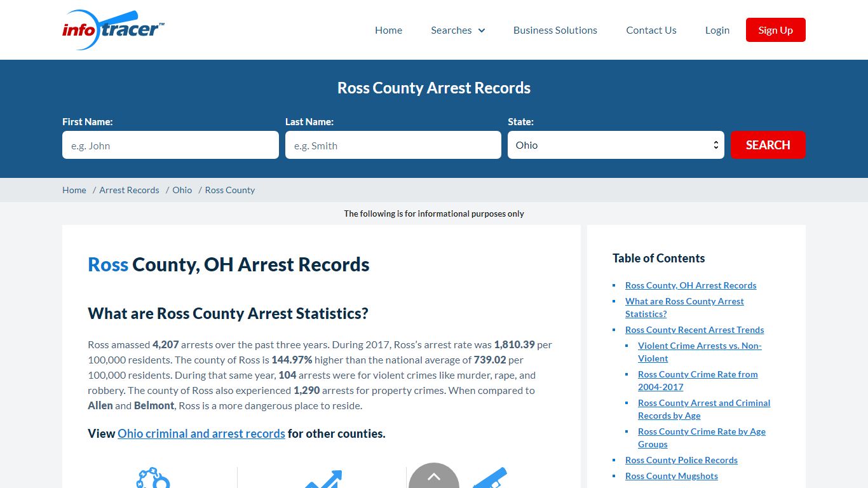The height and width of the screenshot is (488, 868).
Task: Click the bold 1,810.39 arrest rate value
Action: point(515,344)
